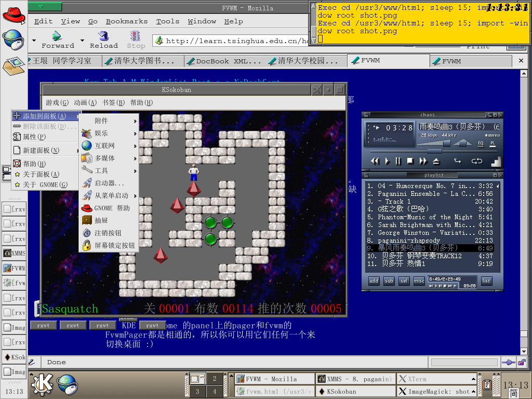Skip to next track in XMMS
The height and width of the screenshot is (399, 532).
point(423,162)
